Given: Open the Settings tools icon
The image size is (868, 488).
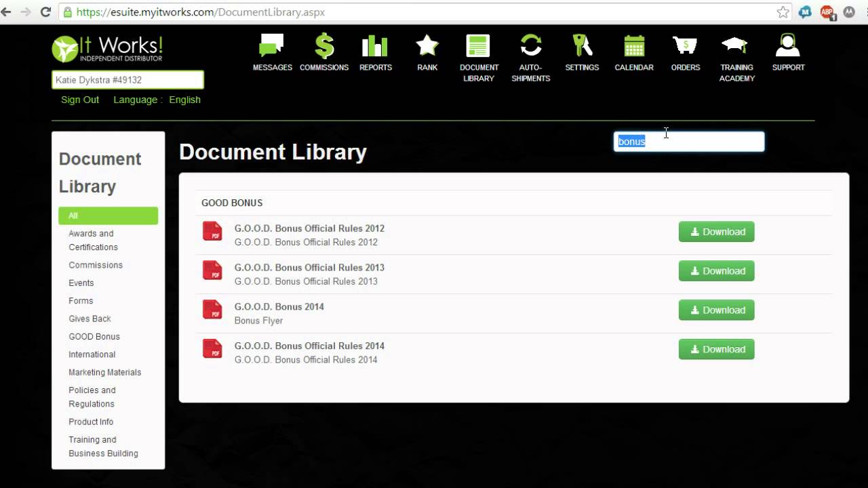Looking at the screenshot, I should coord(582,45).
